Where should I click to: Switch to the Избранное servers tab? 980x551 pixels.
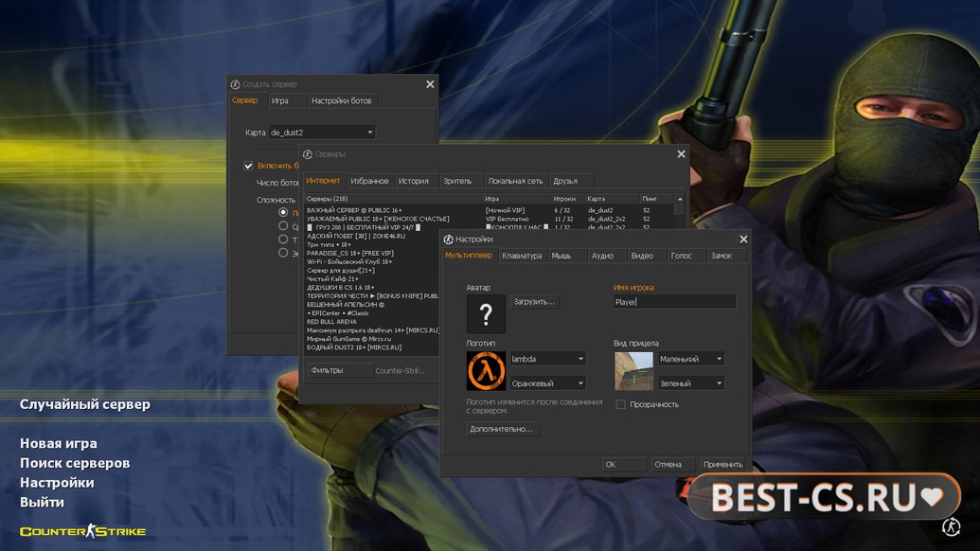[369, 181]
